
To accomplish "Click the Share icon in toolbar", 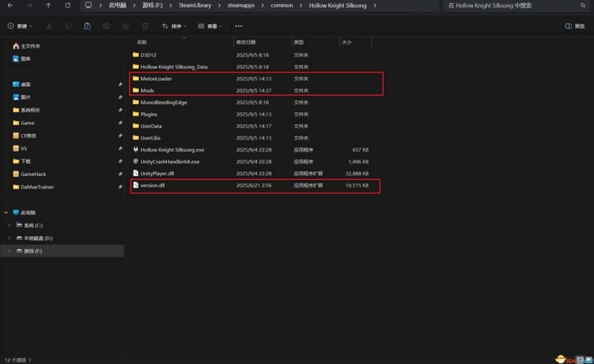I will [x=126, y=26].
